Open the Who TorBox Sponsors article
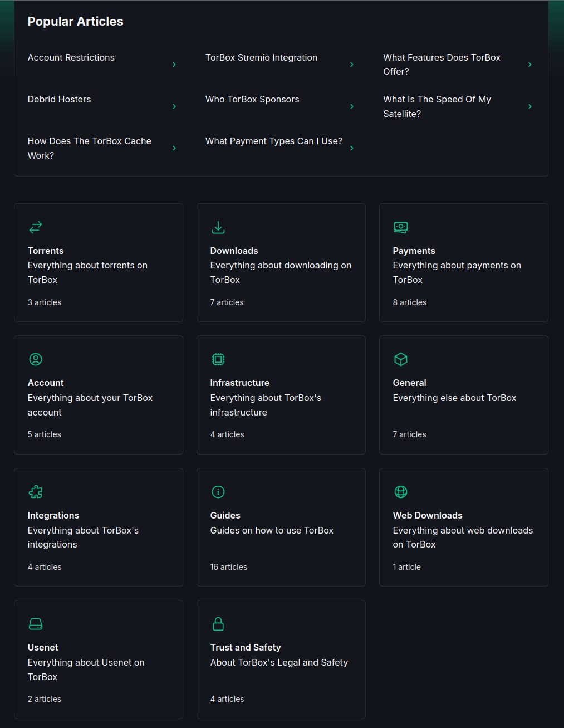The height and width of the screenshot is (728, 564). point(252,99)
